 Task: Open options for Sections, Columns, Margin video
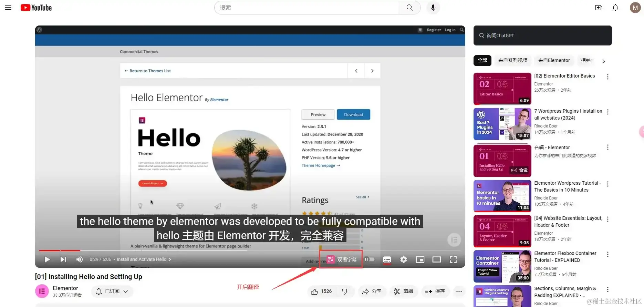(608, 289)
